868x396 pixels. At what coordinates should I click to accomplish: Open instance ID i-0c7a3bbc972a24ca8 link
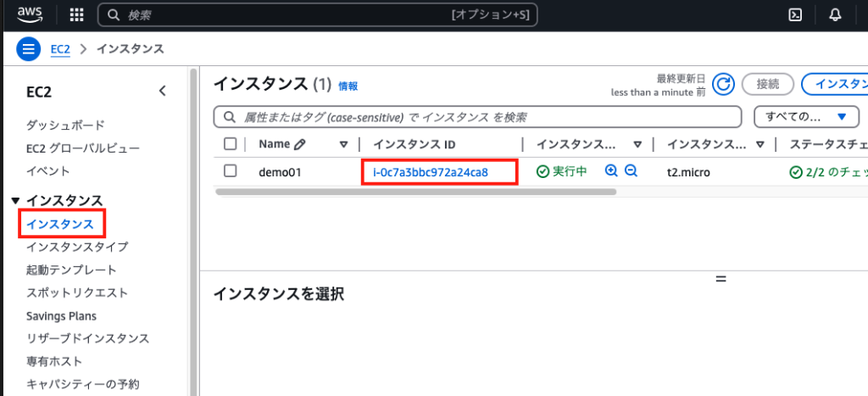(x=431, y=171)
